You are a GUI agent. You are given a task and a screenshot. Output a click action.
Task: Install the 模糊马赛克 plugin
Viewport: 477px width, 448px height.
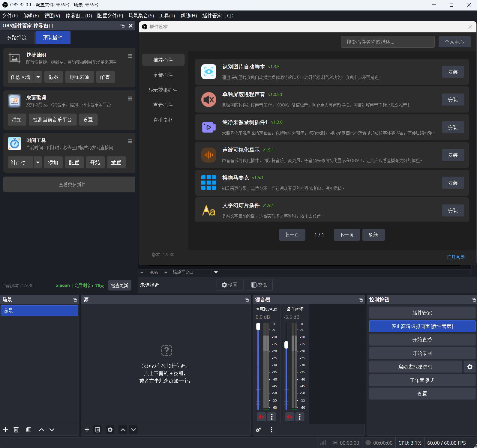453,183
